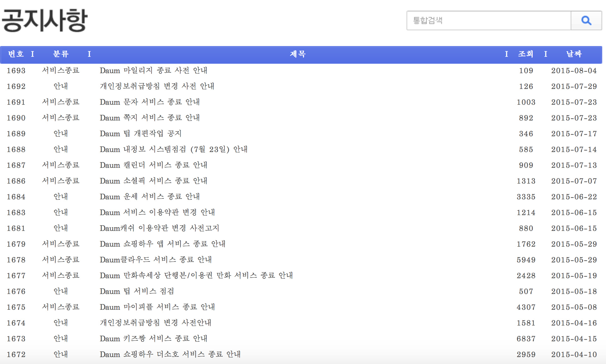
Task: Click the 번호 column header
Action: click(x=16, y=54)
